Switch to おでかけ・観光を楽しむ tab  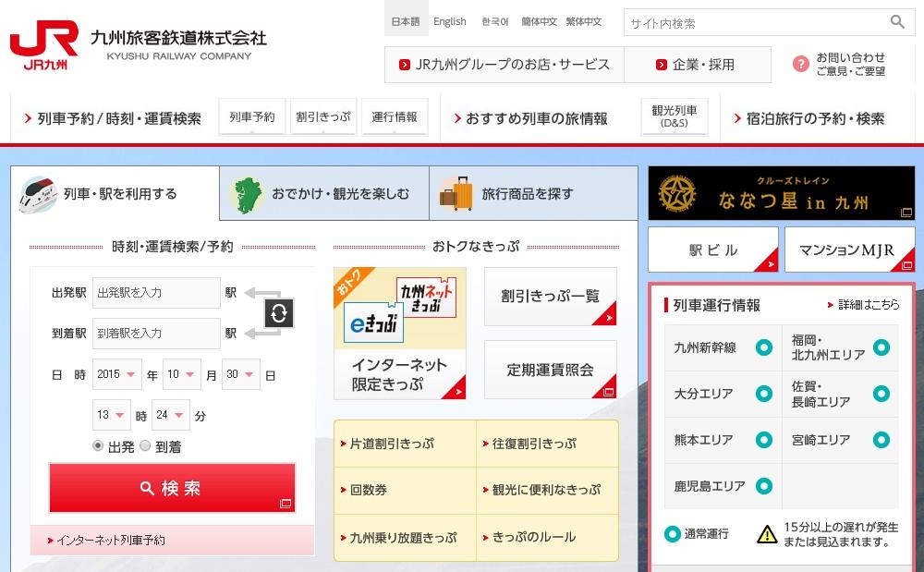pyautogui.click(x=324, y=194)
